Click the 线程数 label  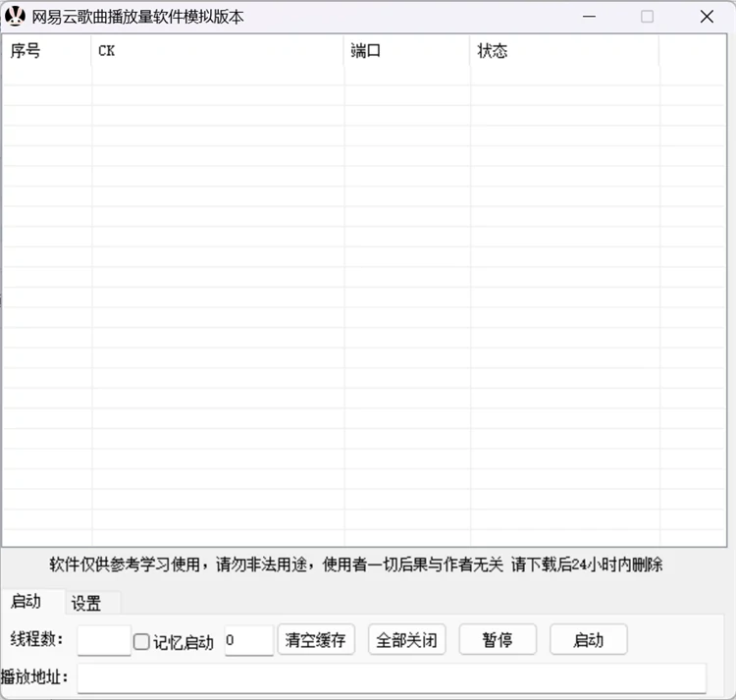tap(36, 639)
